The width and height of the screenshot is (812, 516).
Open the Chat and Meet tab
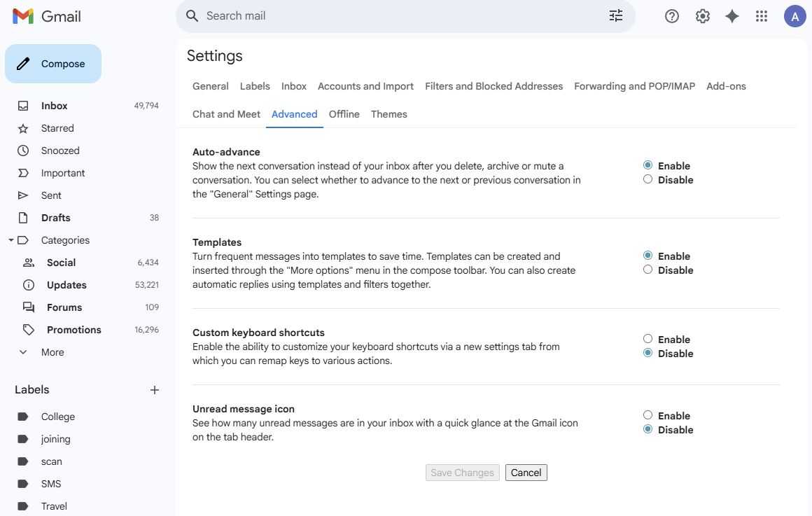(x=226, y=115)
